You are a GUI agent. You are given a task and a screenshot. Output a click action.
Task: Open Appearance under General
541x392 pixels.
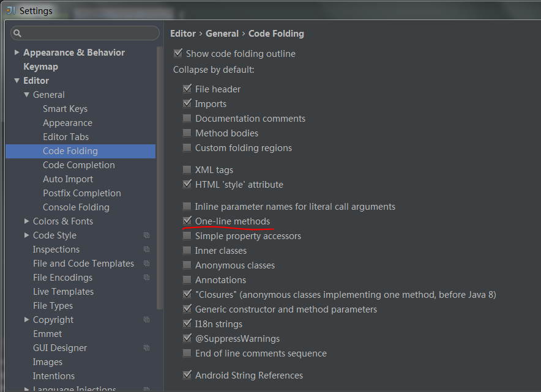(67, 123)
